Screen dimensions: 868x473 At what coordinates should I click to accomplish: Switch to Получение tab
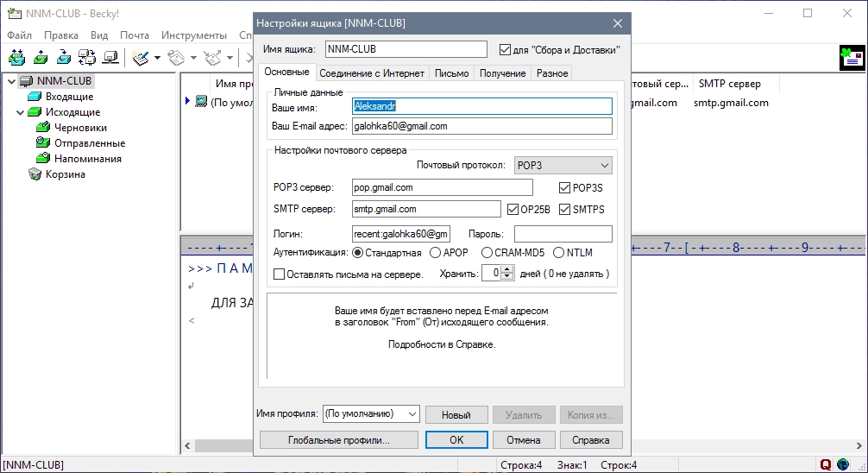tap(503, 73)
